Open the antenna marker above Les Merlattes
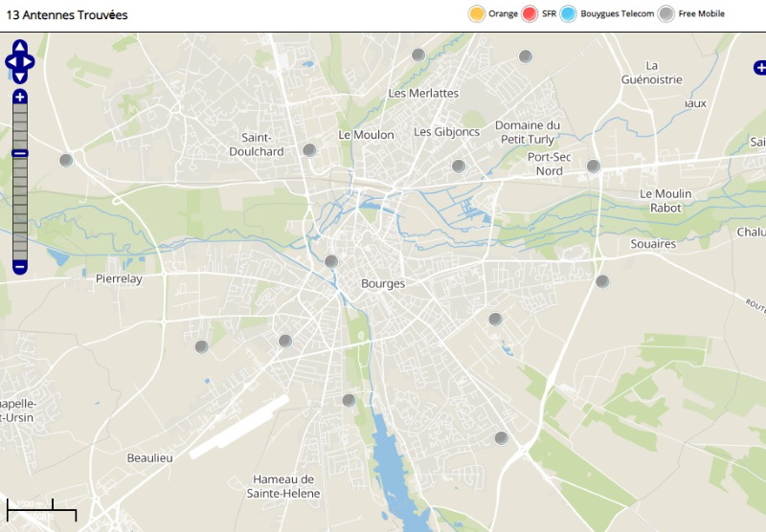Image resolution: width=766 pixels, height=532 pixels. coord(418,55)
